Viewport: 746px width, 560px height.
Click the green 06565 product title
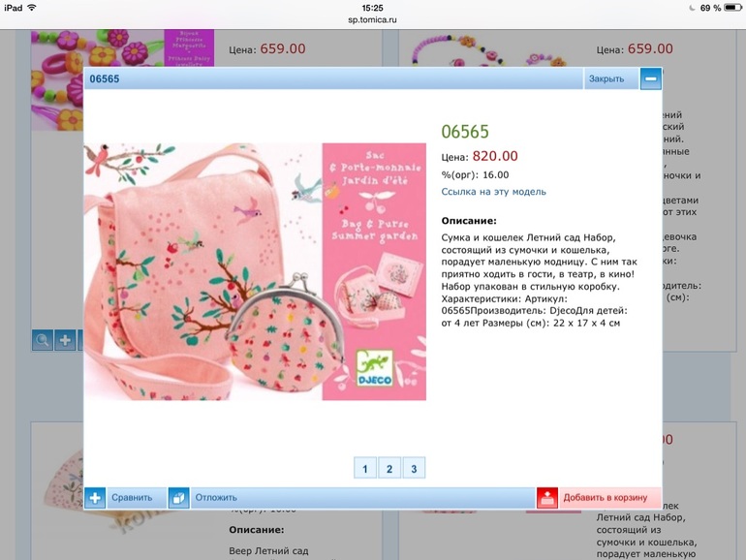(x=465, y=132)
